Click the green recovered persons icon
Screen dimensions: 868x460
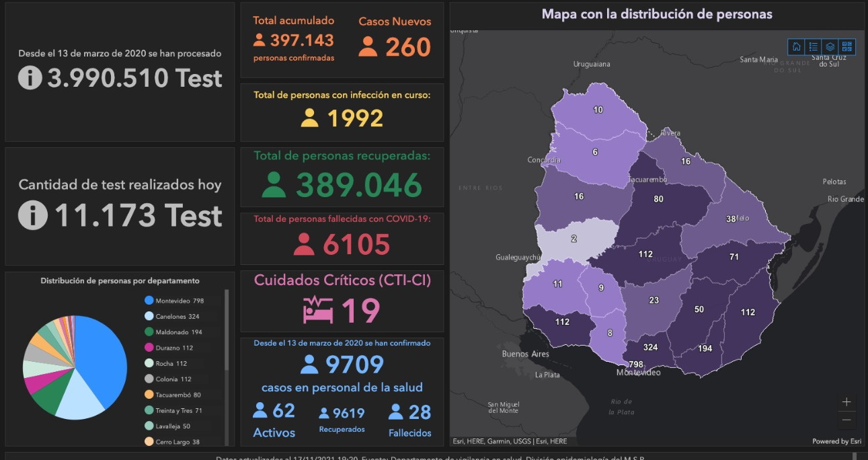pos(274,185)
